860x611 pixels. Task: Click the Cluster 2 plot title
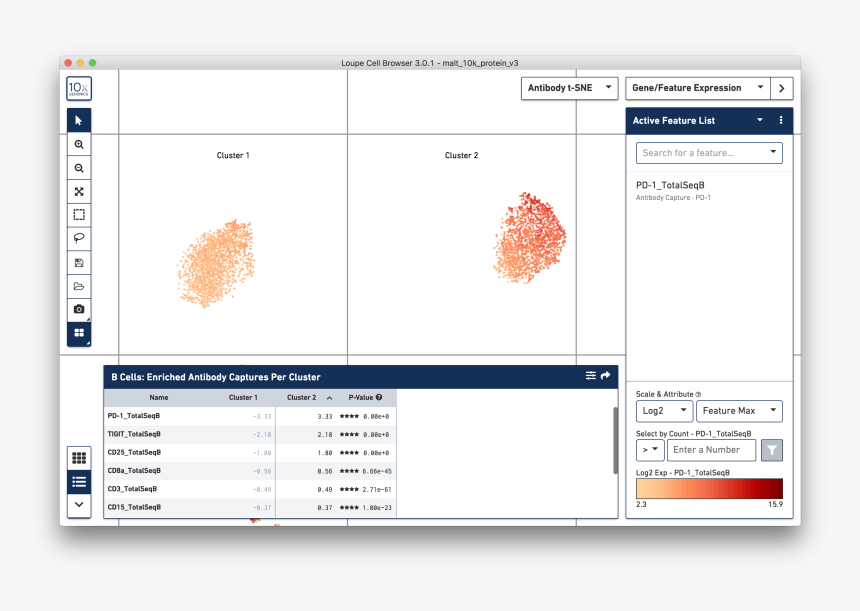click(x=461, y=155)
